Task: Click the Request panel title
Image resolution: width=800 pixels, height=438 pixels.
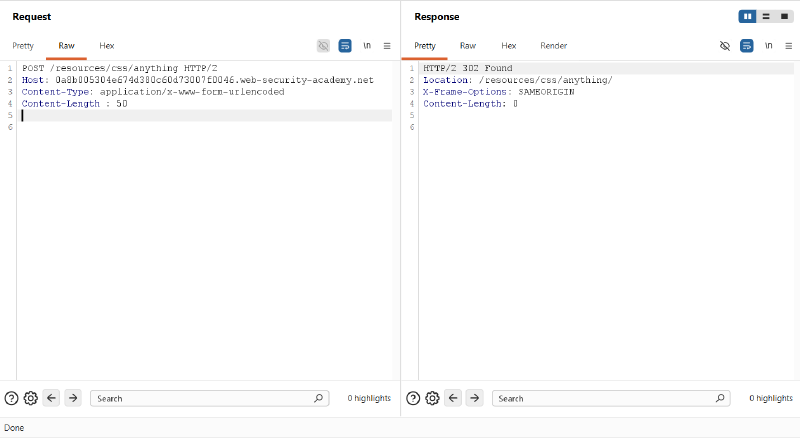Action: [x=32, y=17]
